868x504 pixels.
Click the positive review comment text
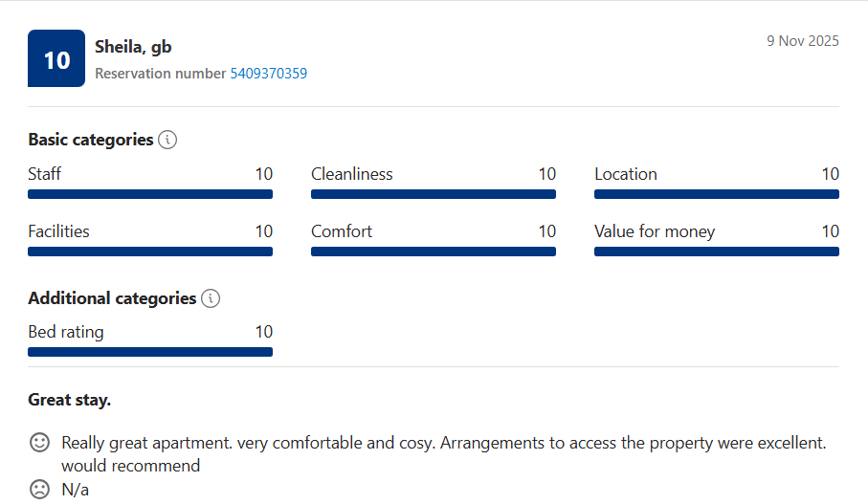(x=443, y=444)
